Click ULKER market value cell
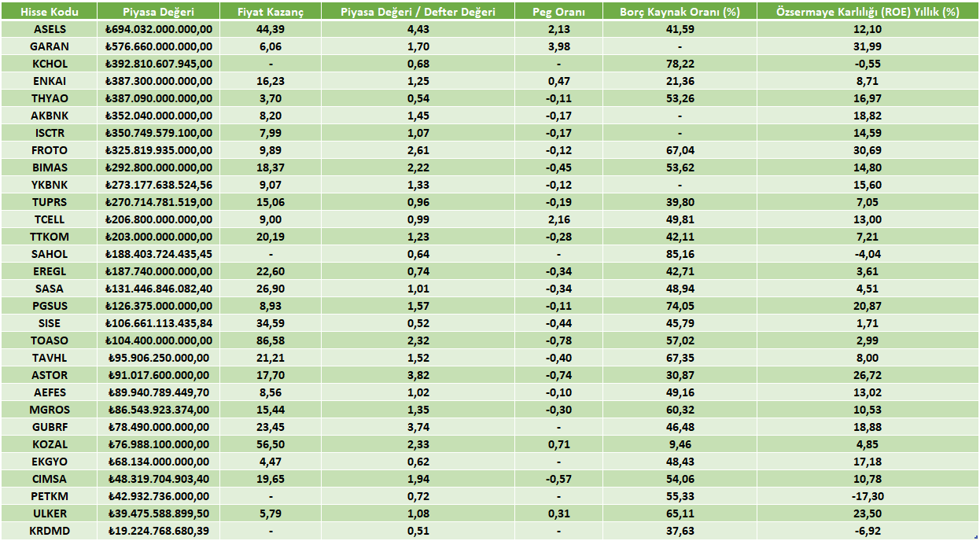 (159, 513)
